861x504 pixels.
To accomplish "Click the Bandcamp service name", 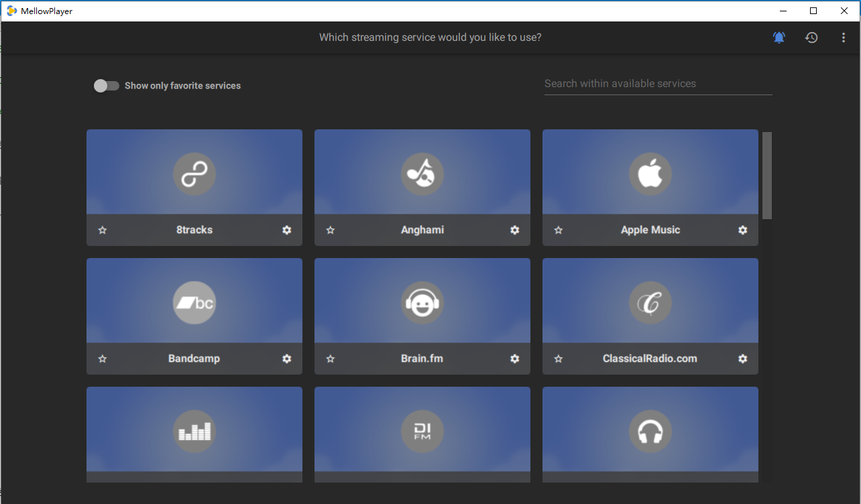I will pos(194,359).
